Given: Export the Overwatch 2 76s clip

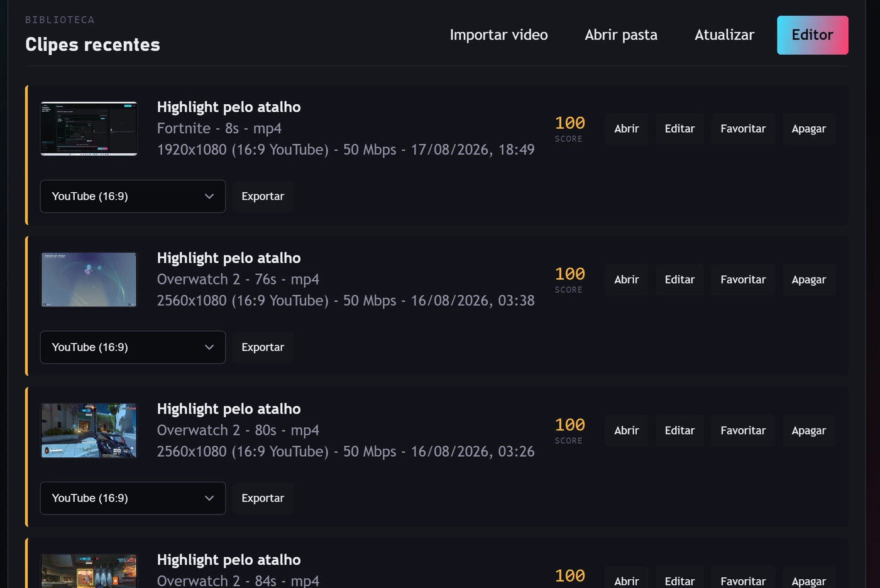Looking at the screenshot, I should [263, 347].
